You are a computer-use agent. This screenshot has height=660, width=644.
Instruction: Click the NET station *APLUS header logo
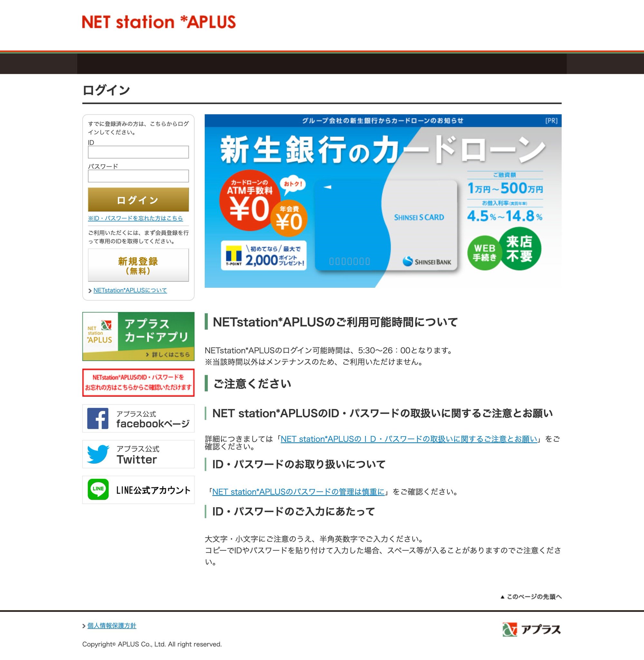point(159,22)
